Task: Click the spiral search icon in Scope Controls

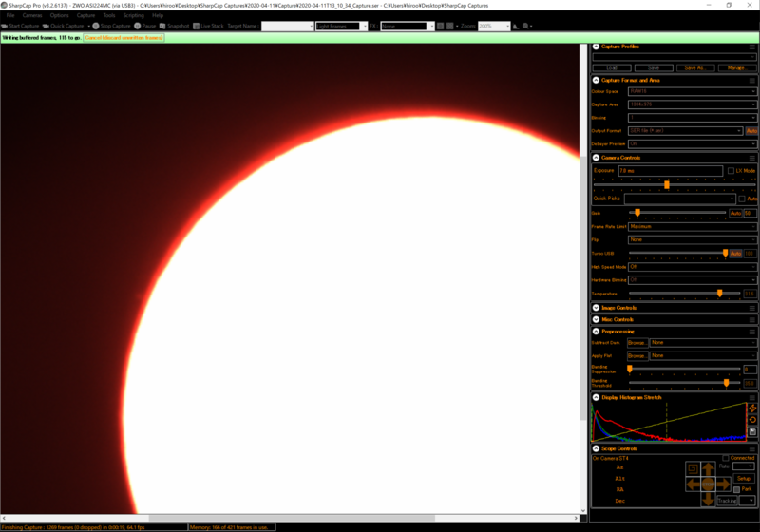Action: click(693, 468)
